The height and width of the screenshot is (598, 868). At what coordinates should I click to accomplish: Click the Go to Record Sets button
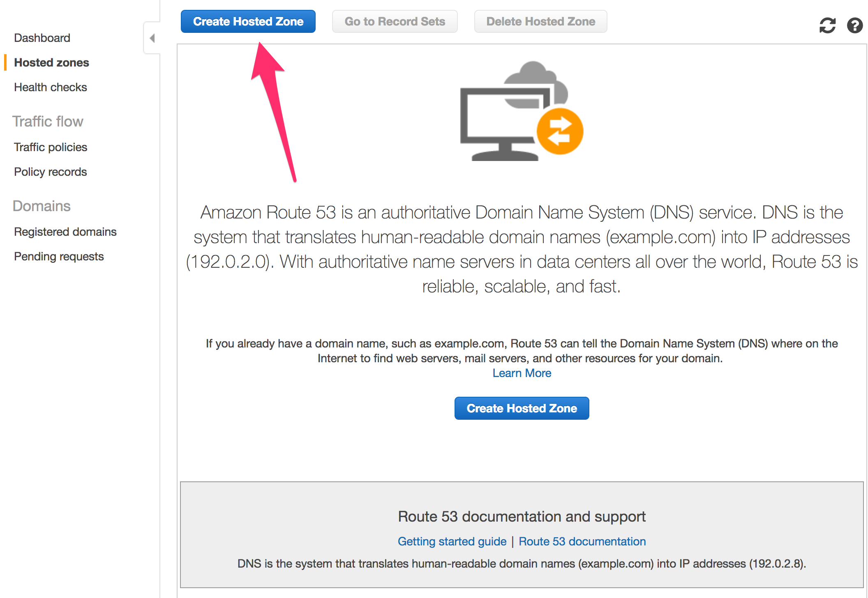click(x=395, y=21)
